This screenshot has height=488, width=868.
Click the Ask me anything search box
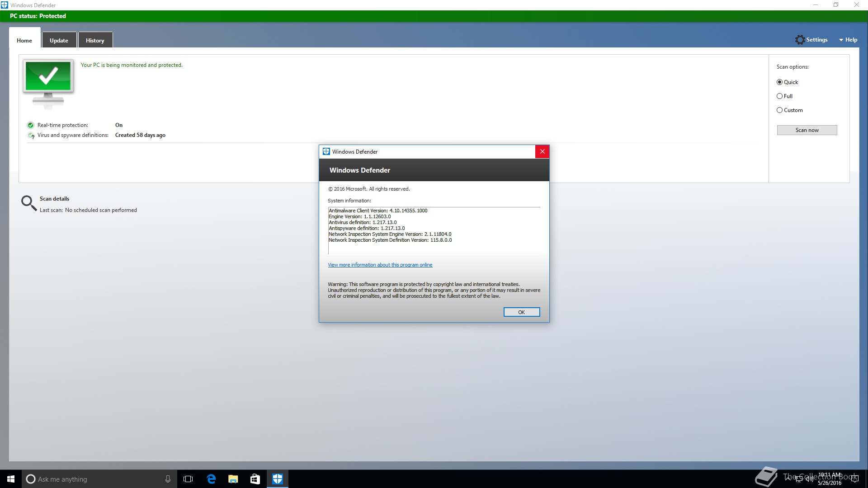click(95, 479)
